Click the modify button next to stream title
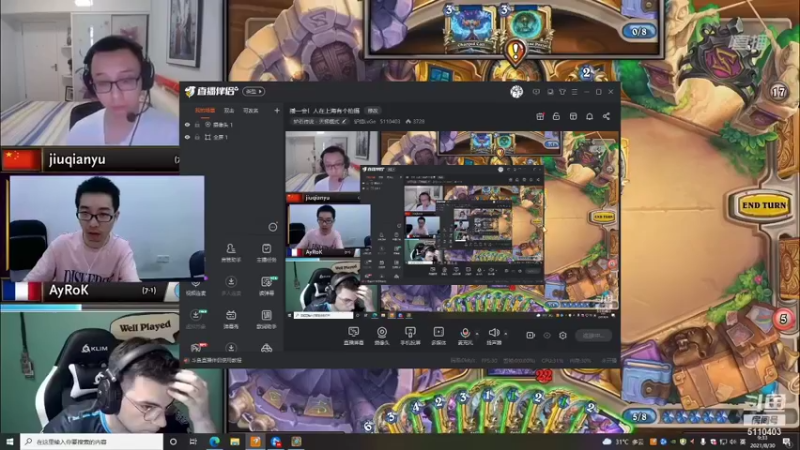This screenshot has height=450, width=800. click(x=373, y=111)
